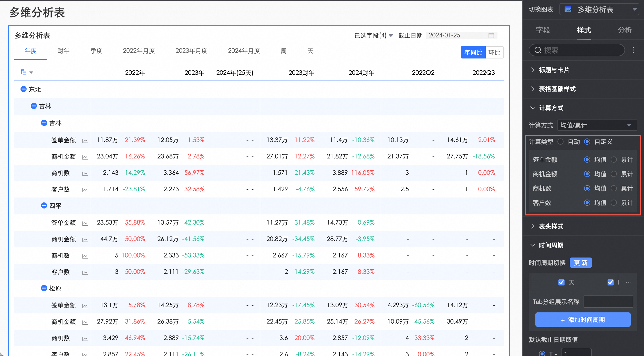
Task: Click 添加时间周期 button
Action: 583,320
